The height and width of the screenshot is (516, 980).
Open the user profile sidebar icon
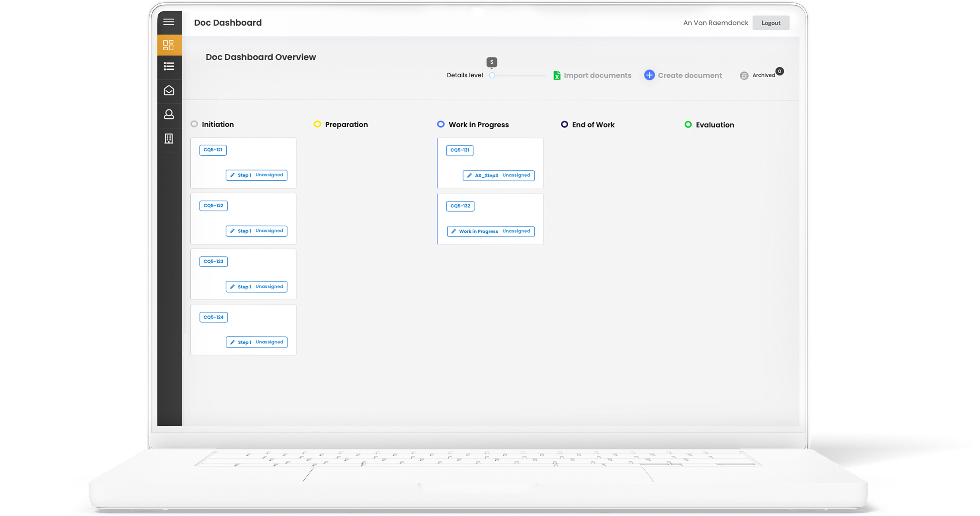pos(168,114)
